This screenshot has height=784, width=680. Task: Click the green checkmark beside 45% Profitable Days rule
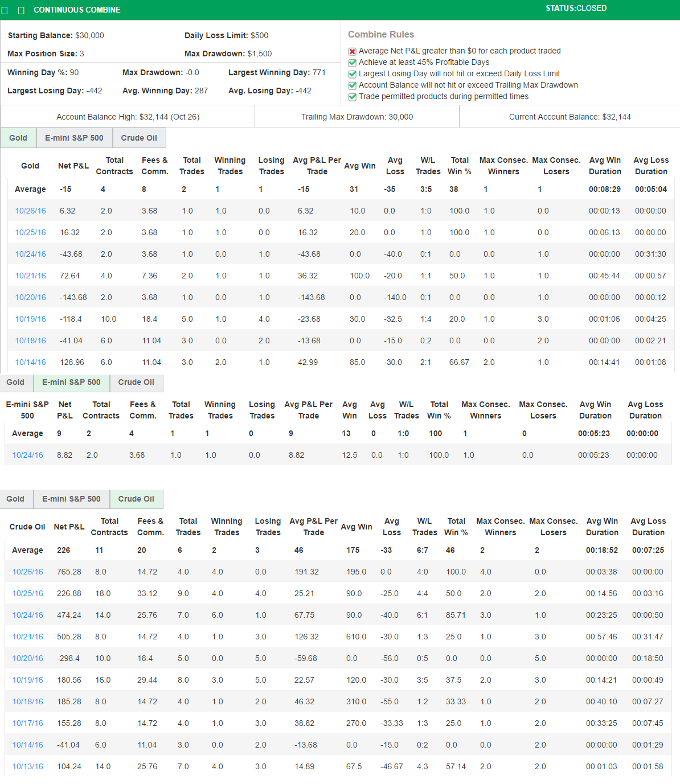(x=352, y=62)
